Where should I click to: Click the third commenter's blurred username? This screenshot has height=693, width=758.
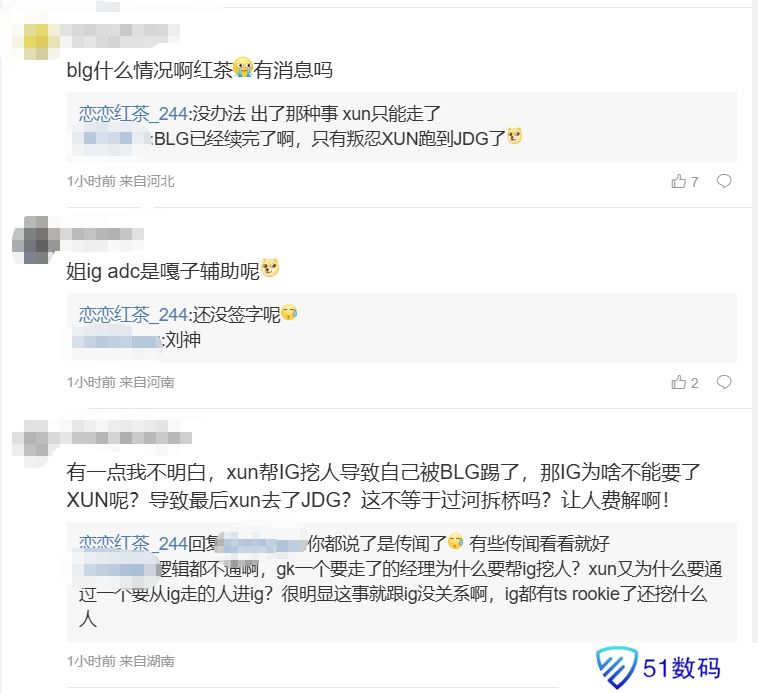click(126, 438)
